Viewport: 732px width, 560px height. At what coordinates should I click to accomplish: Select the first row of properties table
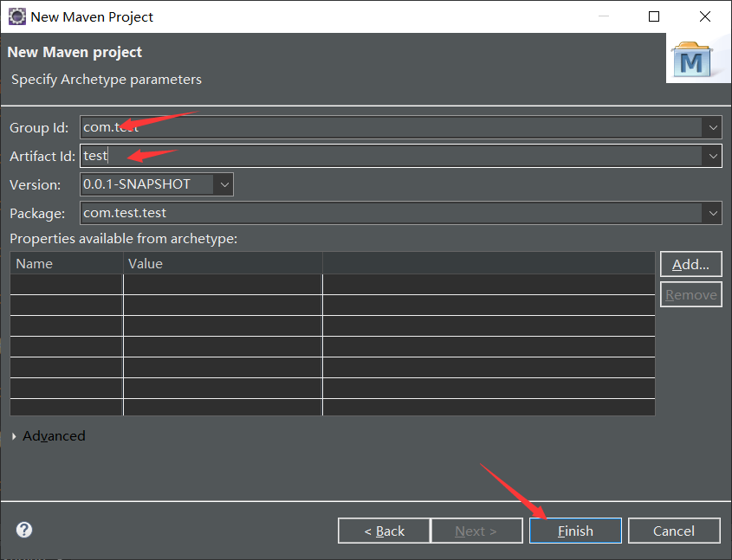[x=333, y=284]
